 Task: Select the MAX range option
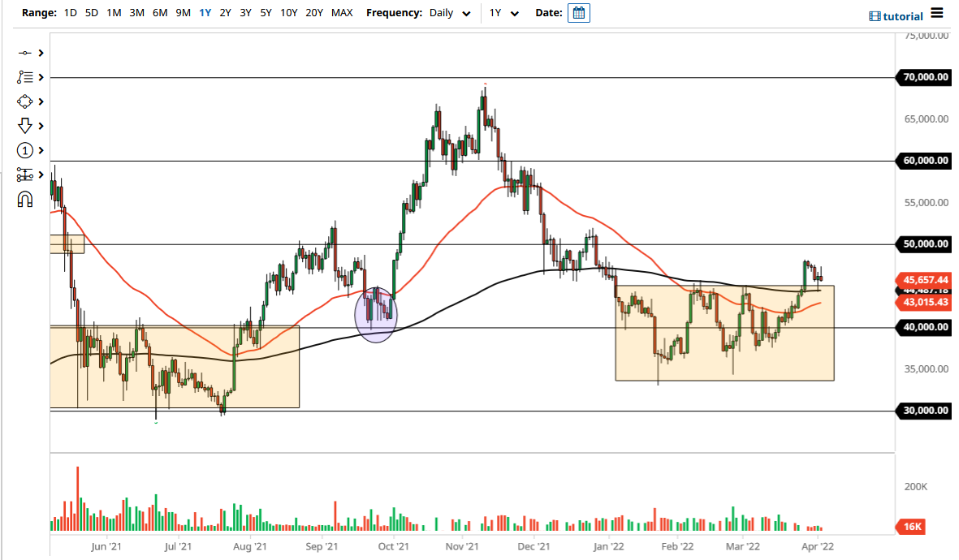[x=343, y=13]
